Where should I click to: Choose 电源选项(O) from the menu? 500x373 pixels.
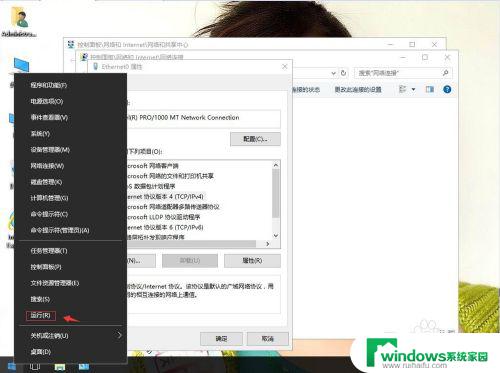[x=47, y=101]
